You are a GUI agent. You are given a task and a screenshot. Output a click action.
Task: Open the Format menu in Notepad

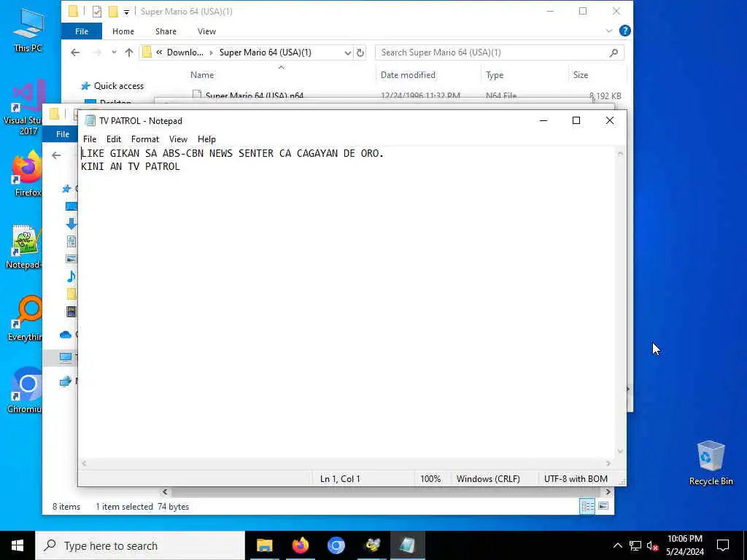pos(145,139)
